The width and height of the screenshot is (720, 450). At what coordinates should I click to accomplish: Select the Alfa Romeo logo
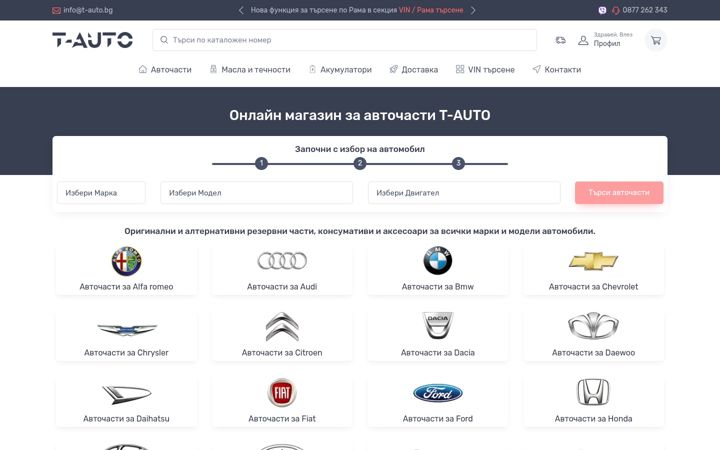[126, 261]
